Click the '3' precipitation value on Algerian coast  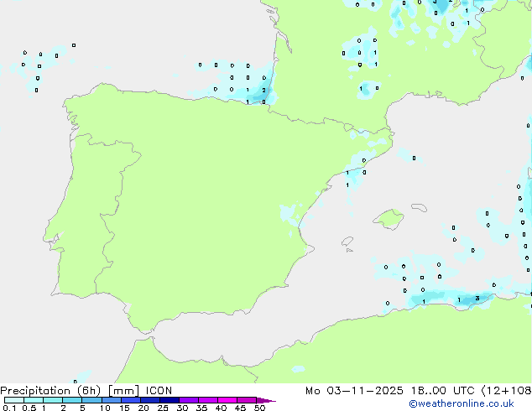click(477, 299)
